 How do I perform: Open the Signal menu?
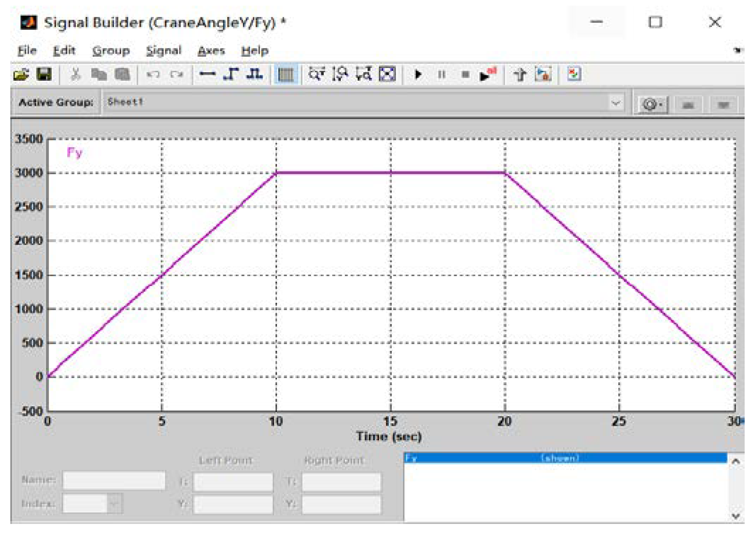pyautogui.click(x=163, y=51)
